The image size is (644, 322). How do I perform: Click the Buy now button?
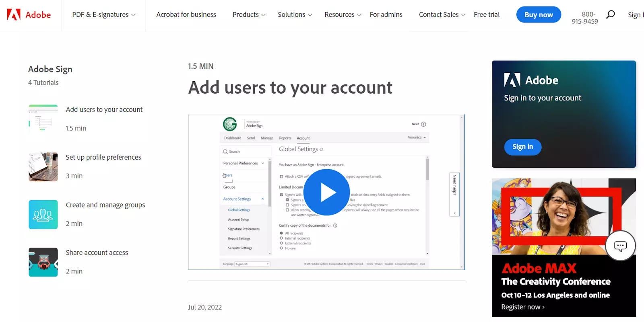coord(538,15)
